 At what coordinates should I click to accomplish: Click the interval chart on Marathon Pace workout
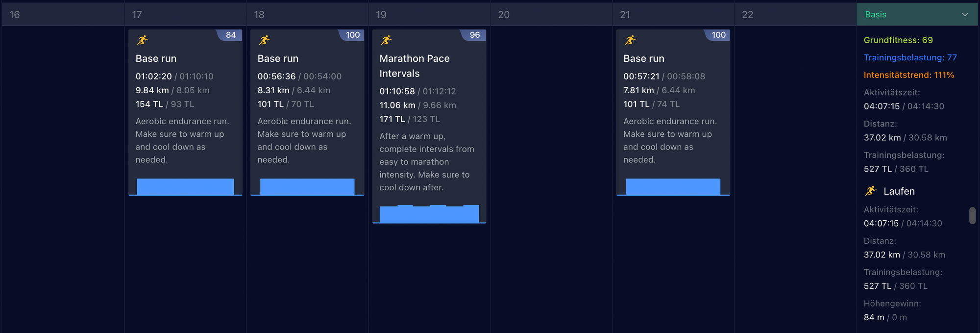pyautogui.click(x=429, y=214)
